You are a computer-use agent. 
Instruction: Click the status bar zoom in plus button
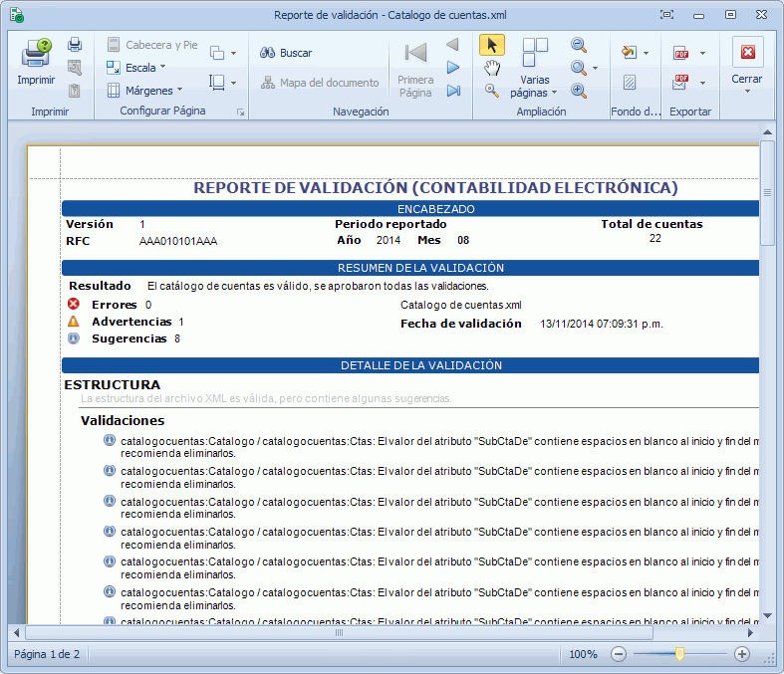[742, 654]
